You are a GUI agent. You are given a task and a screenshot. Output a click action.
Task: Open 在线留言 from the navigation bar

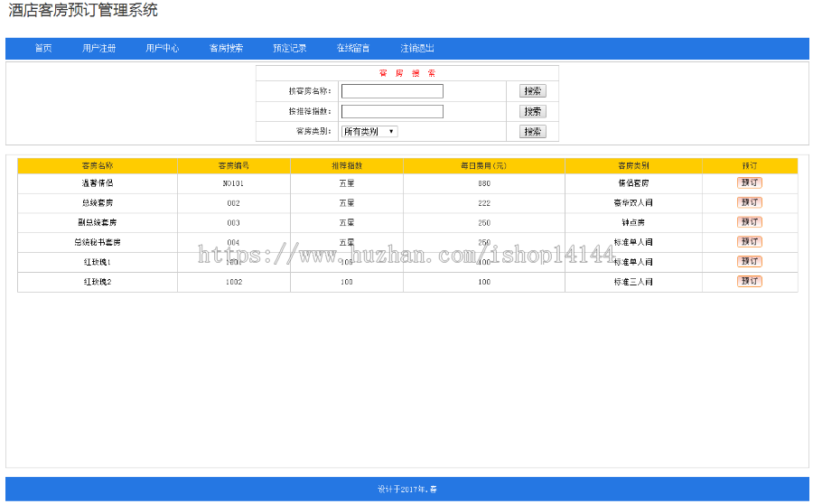tap(353, 48)
